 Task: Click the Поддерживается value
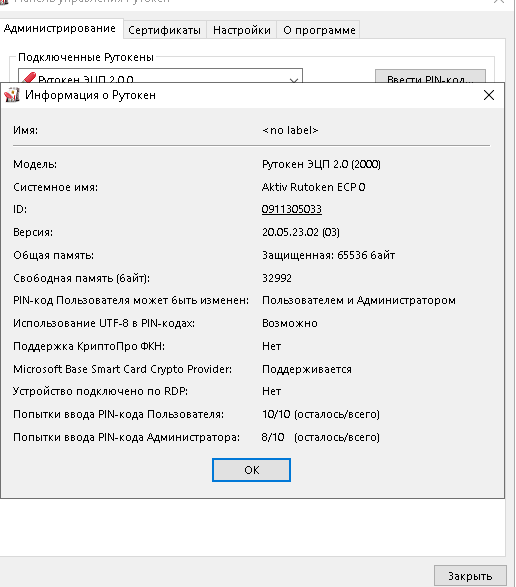307,369
